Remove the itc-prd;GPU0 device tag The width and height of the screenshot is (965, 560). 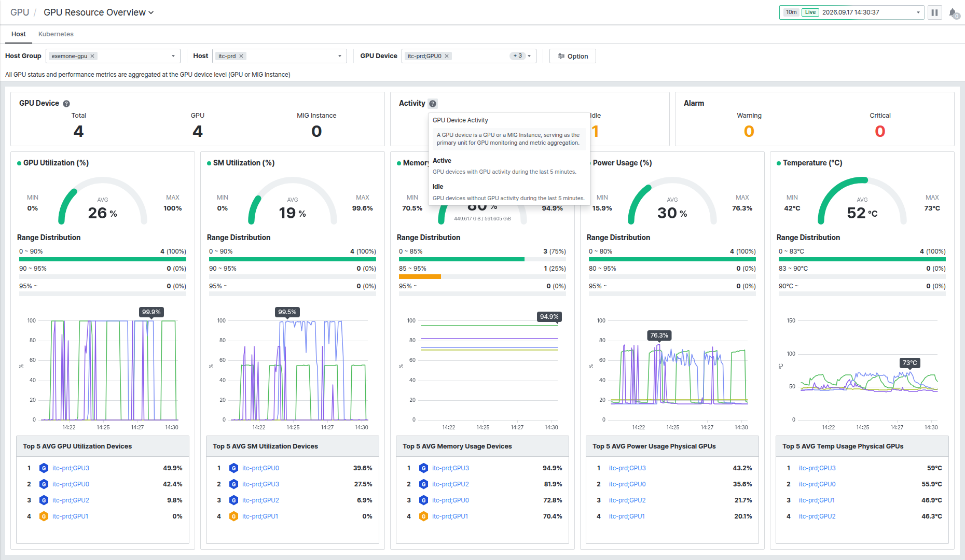pos(447,56)
